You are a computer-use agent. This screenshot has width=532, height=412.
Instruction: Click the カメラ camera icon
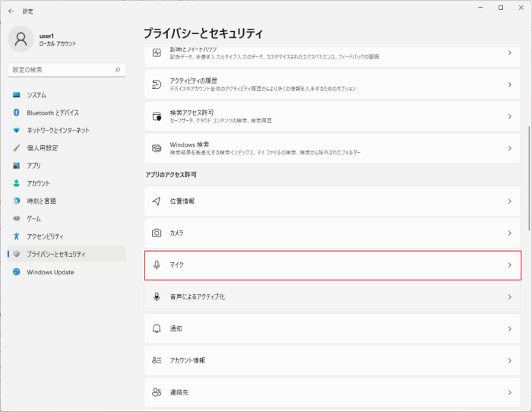pos(157,233)
